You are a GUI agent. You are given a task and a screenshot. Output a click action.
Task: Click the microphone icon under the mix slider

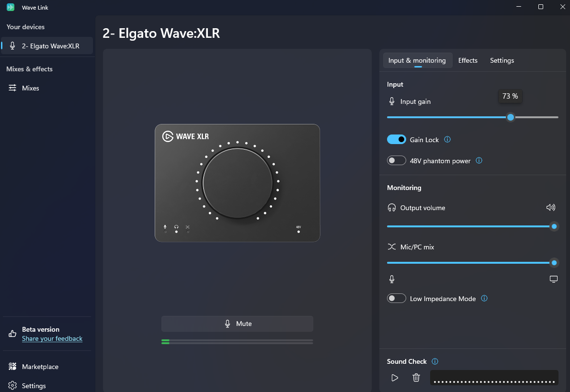coord(391,279)
